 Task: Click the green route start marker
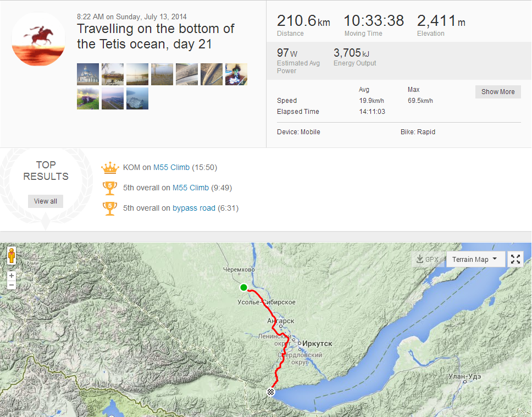click(x=243, y=287)
